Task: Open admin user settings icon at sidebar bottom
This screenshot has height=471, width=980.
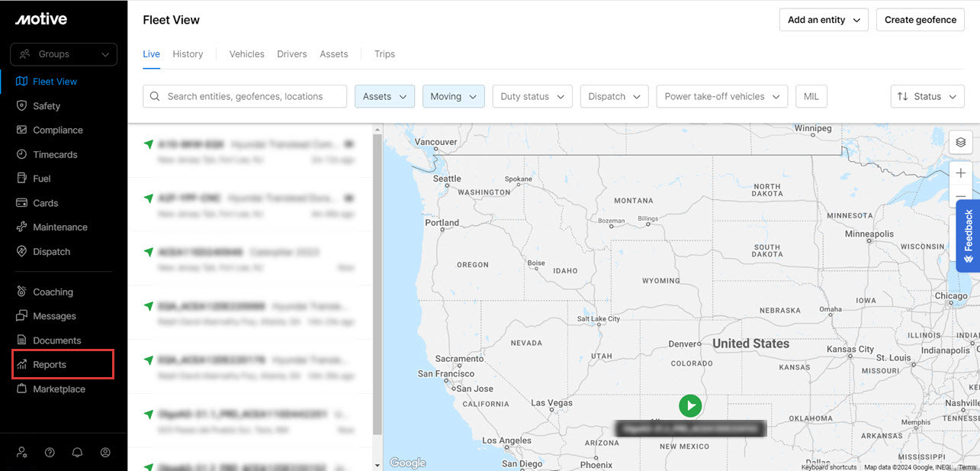Action: (22, 452)
